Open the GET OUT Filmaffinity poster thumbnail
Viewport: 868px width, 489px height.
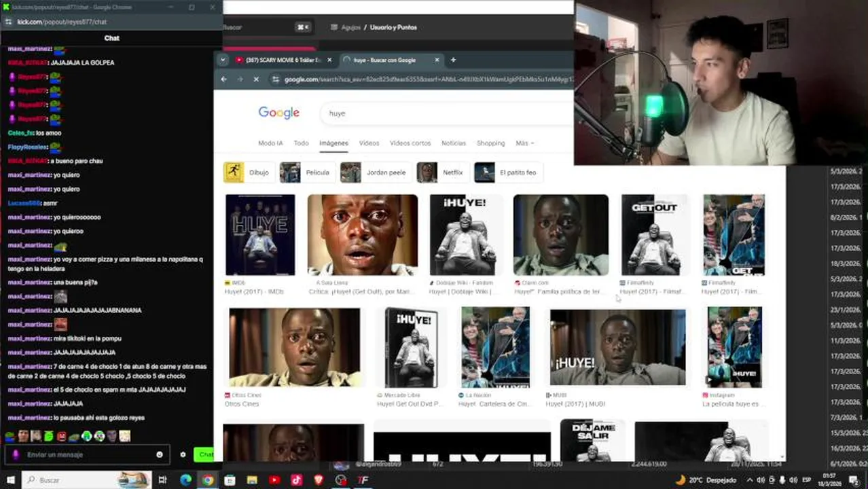654,235
